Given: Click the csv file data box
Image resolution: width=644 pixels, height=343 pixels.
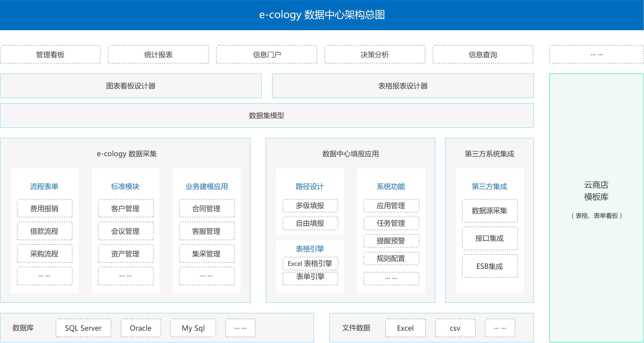Looking at the screenshot, I should [x=455, y=328].
